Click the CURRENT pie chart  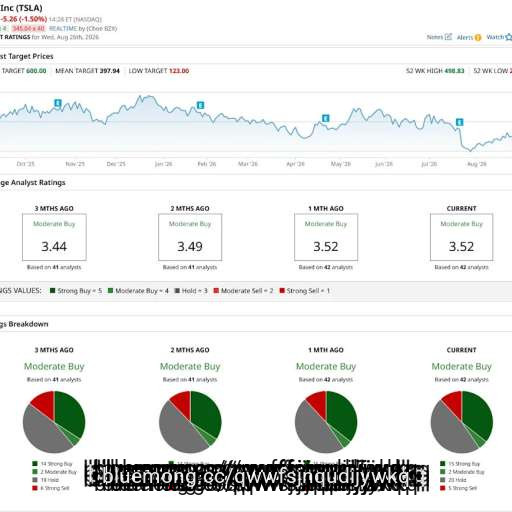(x=462, y=422)
